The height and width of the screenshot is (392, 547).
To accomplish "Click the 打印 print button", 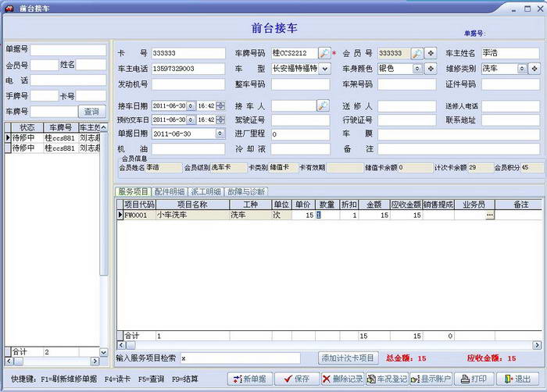I will click(x=474, y=379).
